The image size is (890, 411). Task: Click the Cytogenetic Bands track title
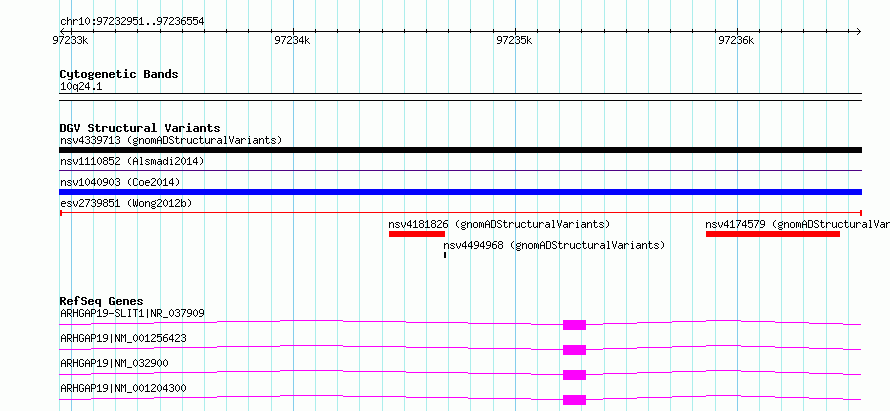pyautogui.click(x=119, y=74)
